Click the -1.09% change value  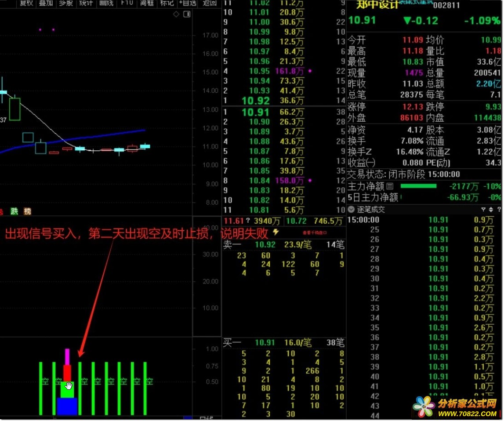482,21
